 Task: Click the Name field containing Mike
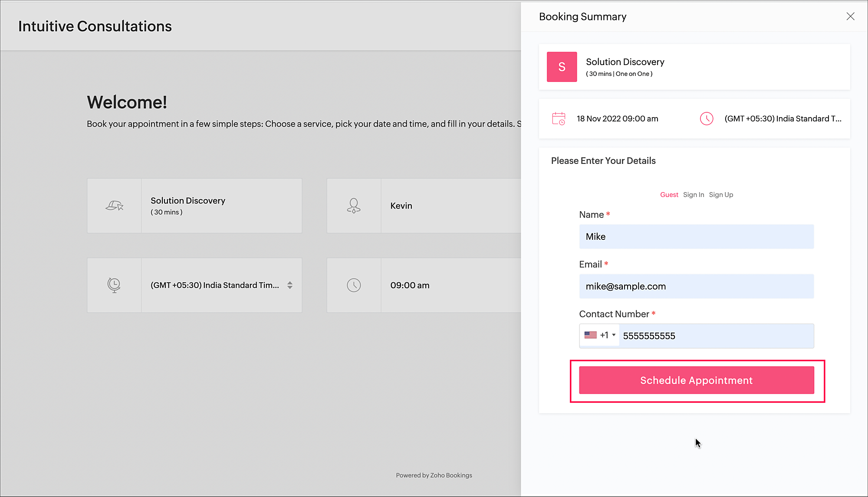coord(696,237)
